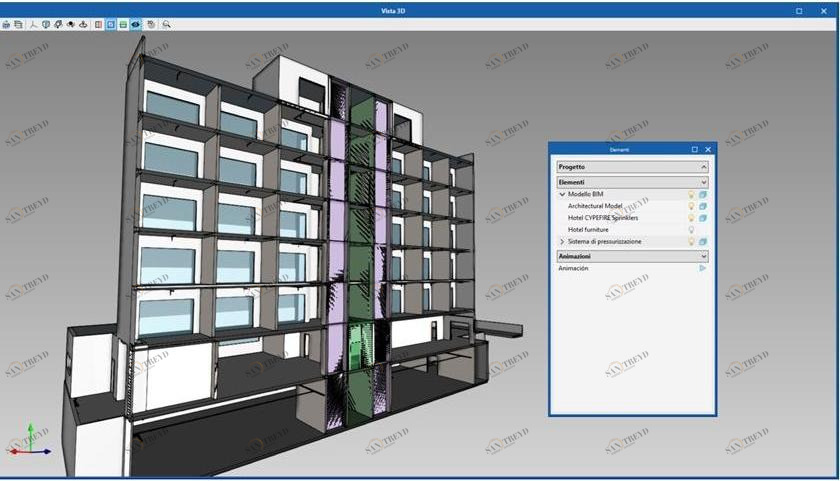The height and width of the screenshot is (481, 840).
Task: Maximize the Elementi panel window
Action: tap(695, 149)
